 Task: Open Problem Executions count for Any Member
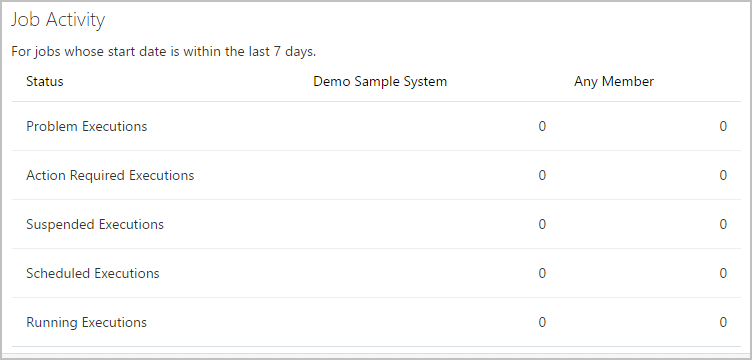coord(723,126)
